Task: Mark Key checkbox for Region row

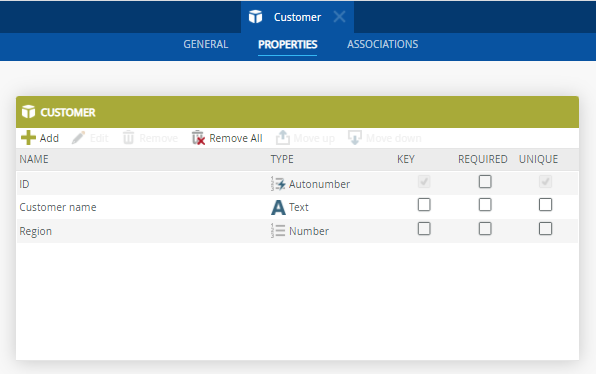Action: pos(424,229)
